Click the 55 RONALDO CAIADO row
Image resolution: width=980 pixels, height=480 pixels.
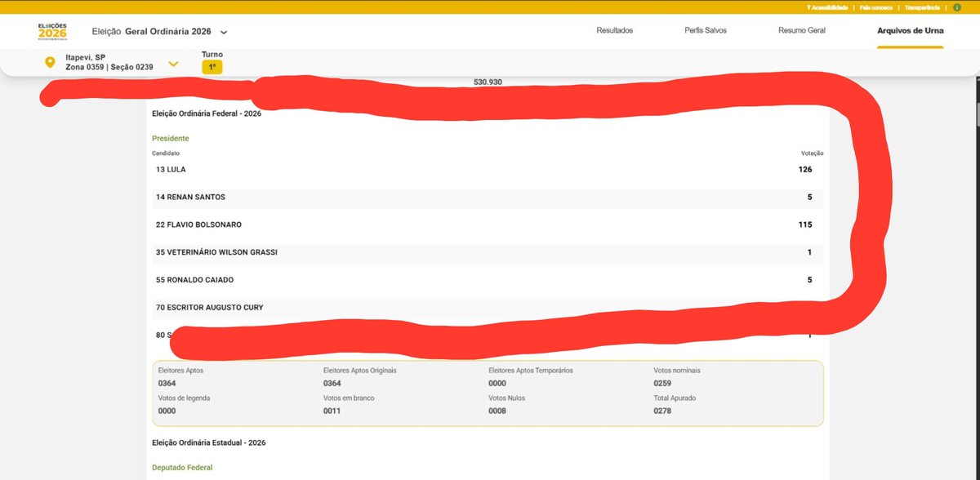488,280
